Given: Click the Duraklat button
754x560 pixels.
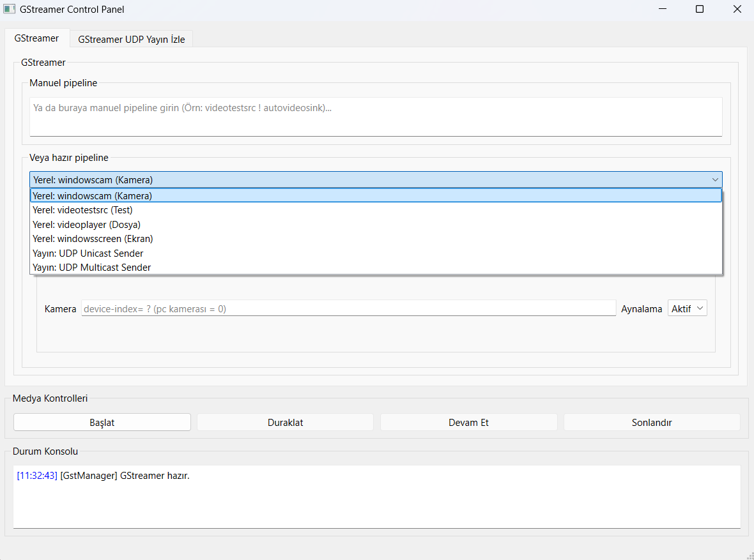Looking at the screenshot, I should (x=285, y=422).
